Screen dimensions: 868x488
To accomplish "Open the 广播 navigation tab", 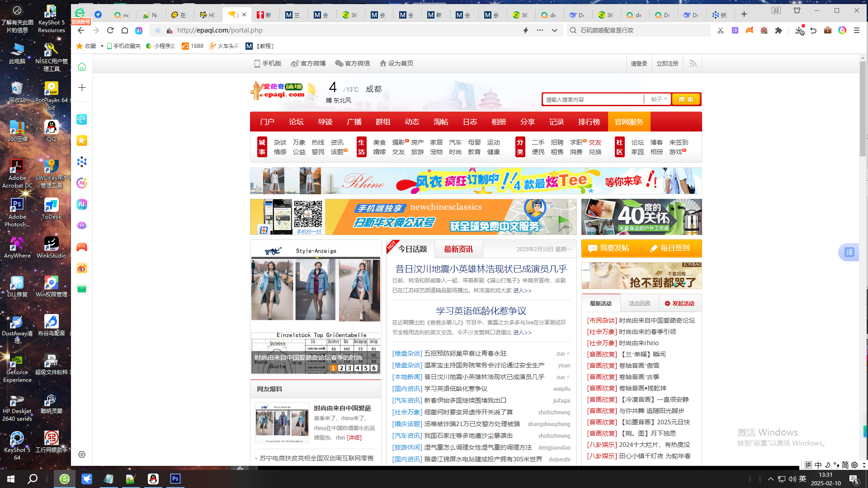I will point(354,122).
